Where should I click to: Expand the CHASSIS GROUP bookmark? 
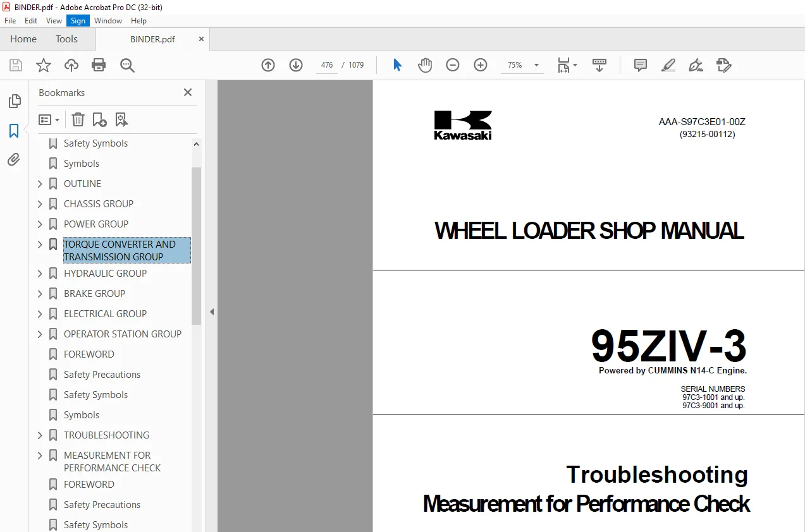pos(40,204)
